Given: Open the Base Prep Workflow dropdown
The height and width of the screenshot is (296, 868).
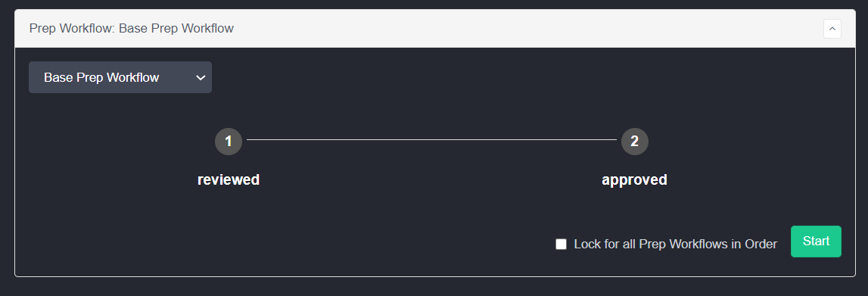Looking at the screenshot, I should click(120, 77).
